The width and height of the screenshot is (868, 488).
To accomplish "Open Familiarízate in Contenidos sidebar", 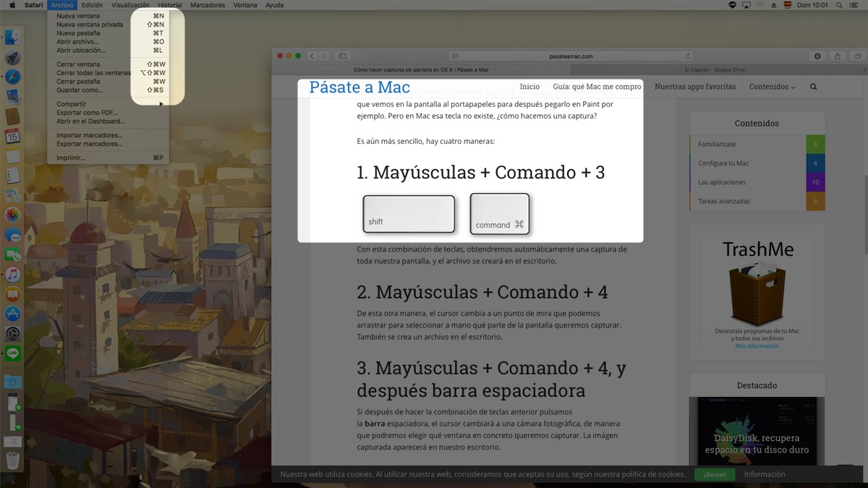I will [x=757, y=145].
